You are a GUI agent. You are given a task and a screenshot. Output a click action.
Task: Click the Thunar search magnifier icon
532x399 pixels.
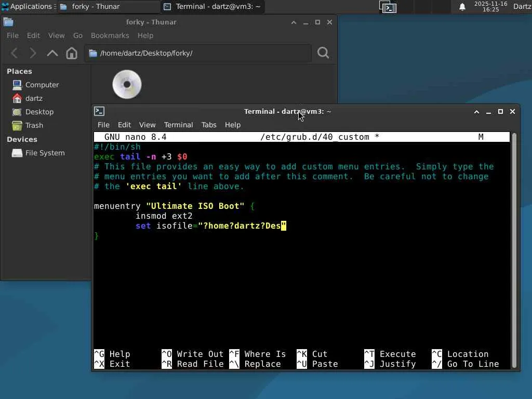click(323, 53)
